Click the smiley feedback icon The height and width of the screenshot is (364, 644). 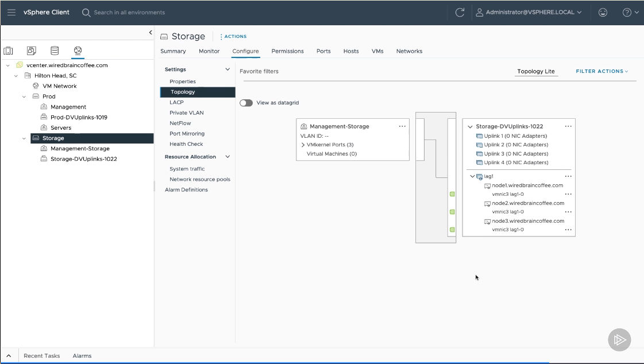pyautogui.click(x=603, y=12)
